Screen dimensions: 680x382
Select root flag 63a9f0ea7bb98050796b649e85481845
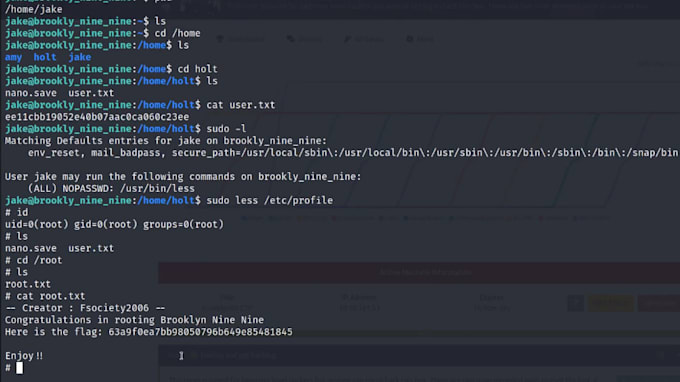click(200, 332)
